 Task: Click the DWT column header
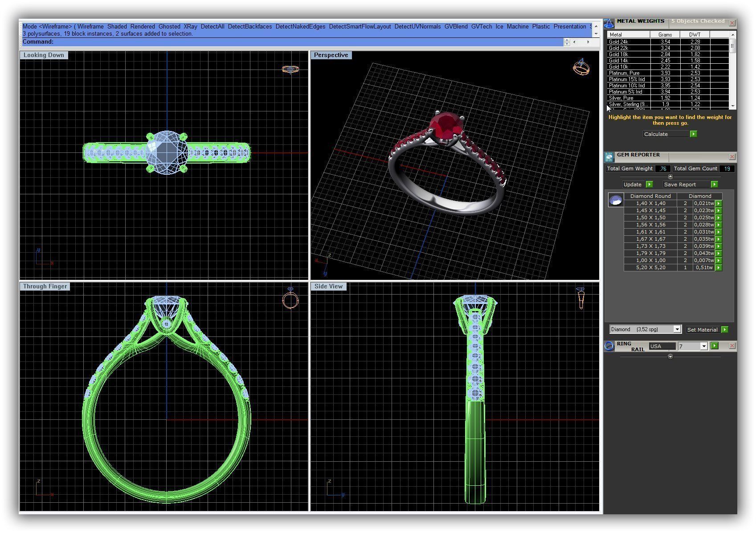(695, 34)
